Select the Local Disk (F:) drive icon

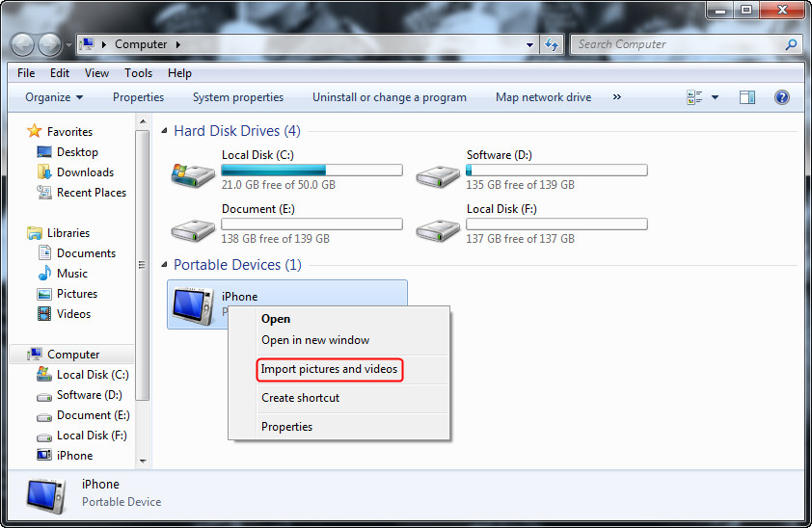pyautogui.click(x=438, y=230)
